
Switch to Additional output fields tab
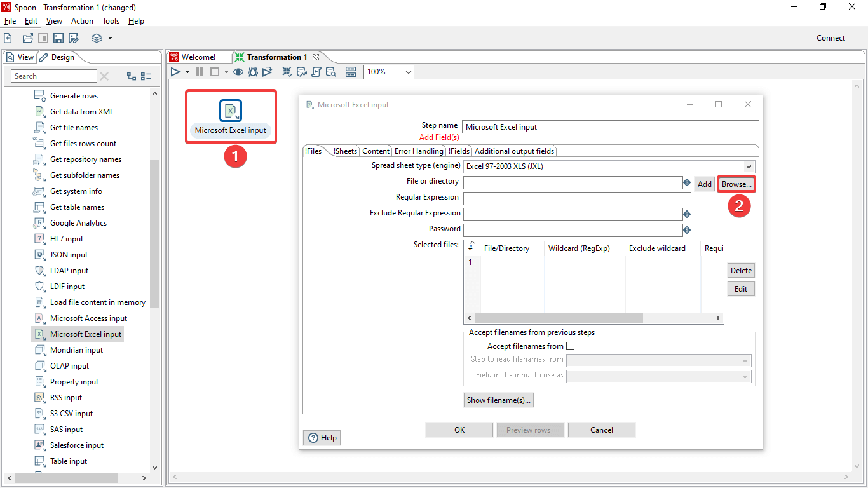pyautogui.click(x=514, y=151)
